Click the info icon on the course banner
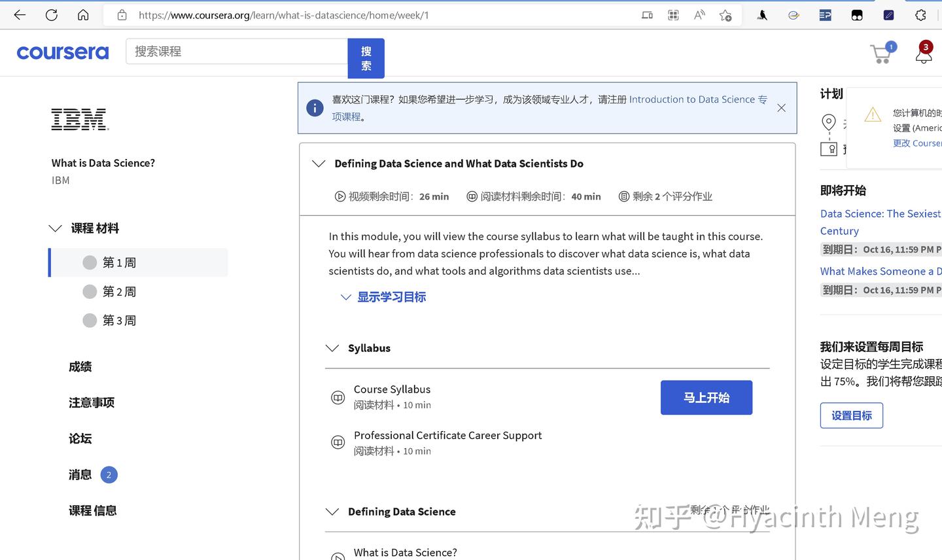The image size is (942, 560). click(315, 108)
